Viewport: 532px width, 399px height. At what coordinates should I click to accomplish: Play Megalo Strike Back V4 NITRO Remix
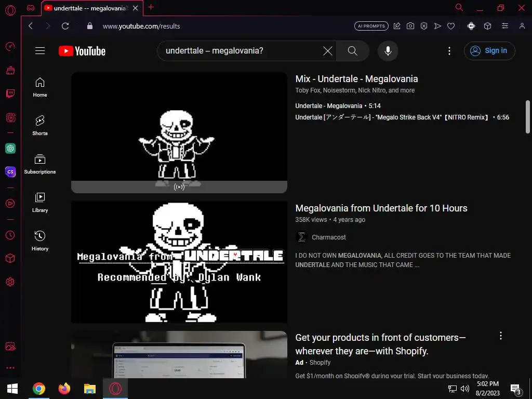coord(402,117)
